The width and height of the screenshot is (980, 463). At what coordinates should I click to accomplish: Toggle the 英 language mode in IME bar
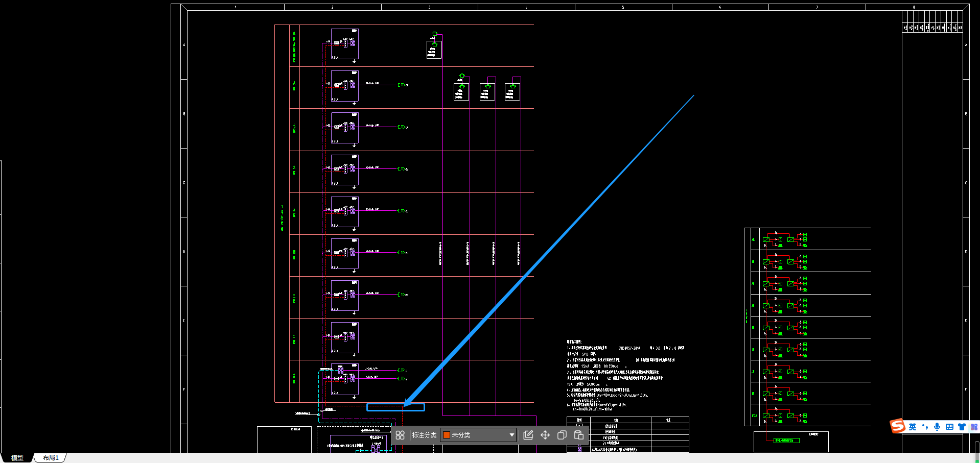point(913,427)
